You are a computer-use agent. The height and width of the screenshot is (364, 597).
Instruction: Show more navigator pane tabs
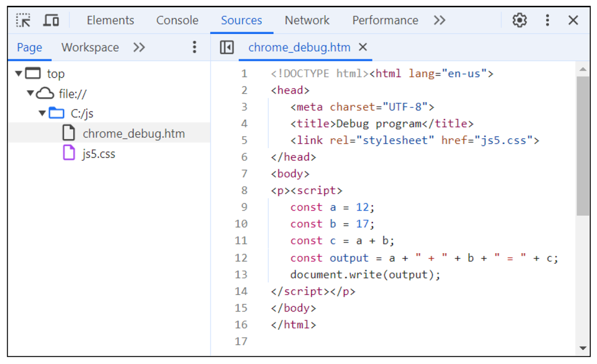pyautogui.click(x=139, y=47)
